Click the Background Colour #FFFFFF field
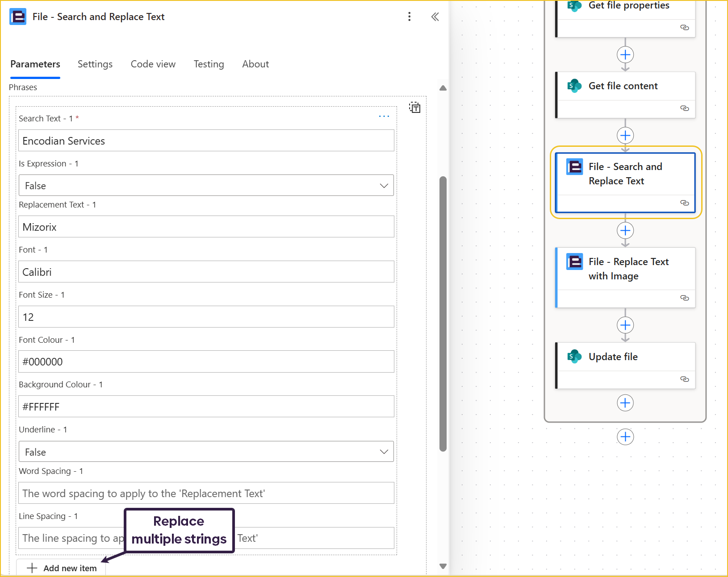 (206, 407)
